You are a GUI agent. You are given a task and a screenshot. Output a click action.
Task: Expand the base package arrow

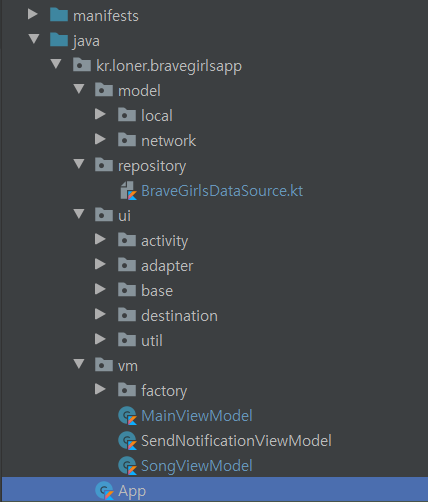[100, 289]
